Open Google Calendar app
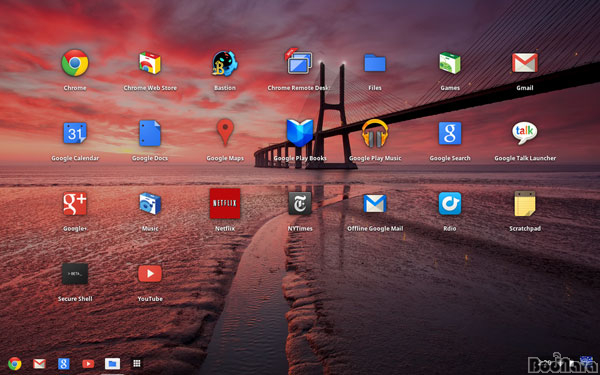Screen dimensions: 600x375 point(75,133)
